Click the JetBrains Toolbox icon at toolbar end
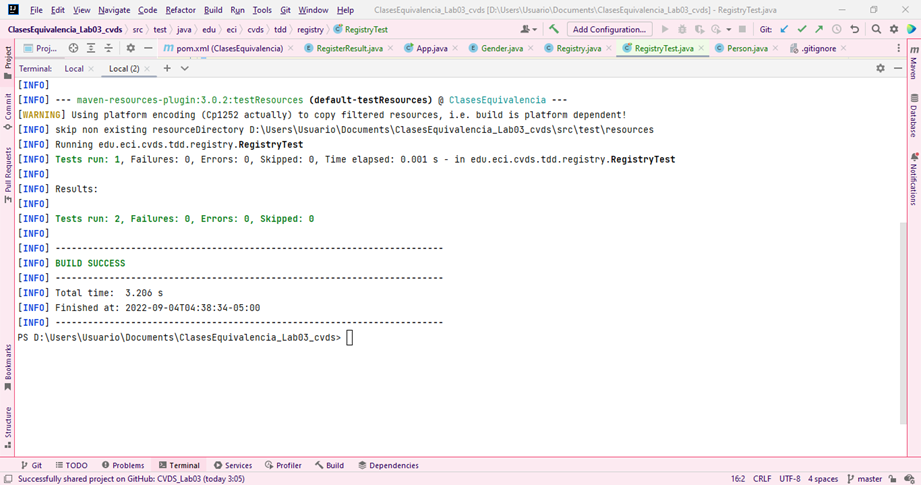 coord(911,29)
